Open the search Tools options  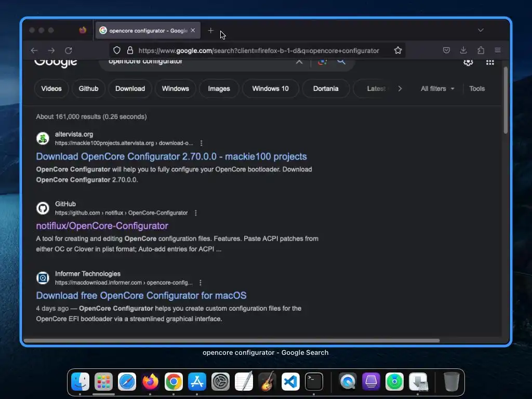(477, 88)
